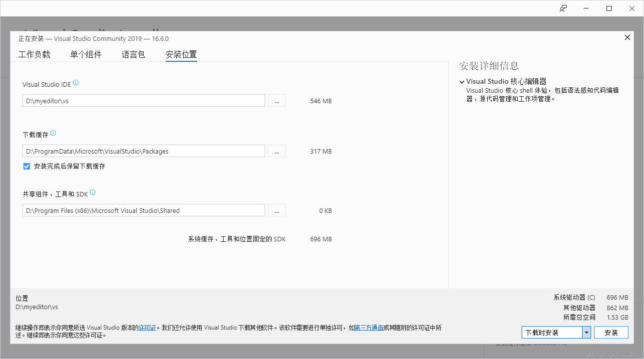Click the download cache Packages path field
Screen dimensions: 644x359
(x=144, y=151)
